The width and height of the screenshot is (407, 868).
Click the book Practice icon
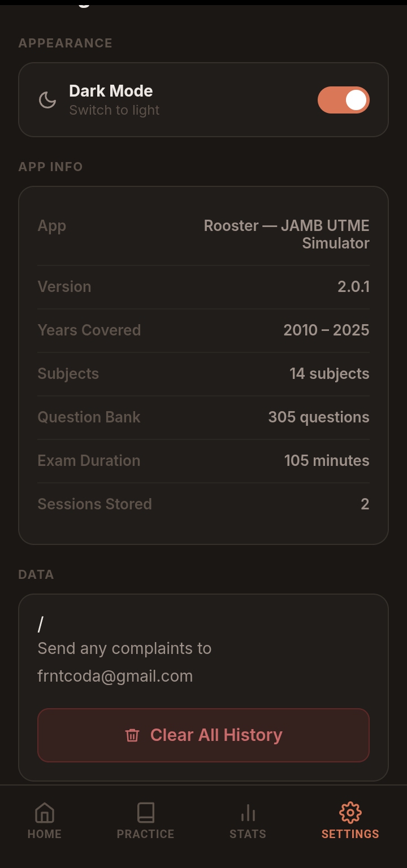[x=145, y=813]
